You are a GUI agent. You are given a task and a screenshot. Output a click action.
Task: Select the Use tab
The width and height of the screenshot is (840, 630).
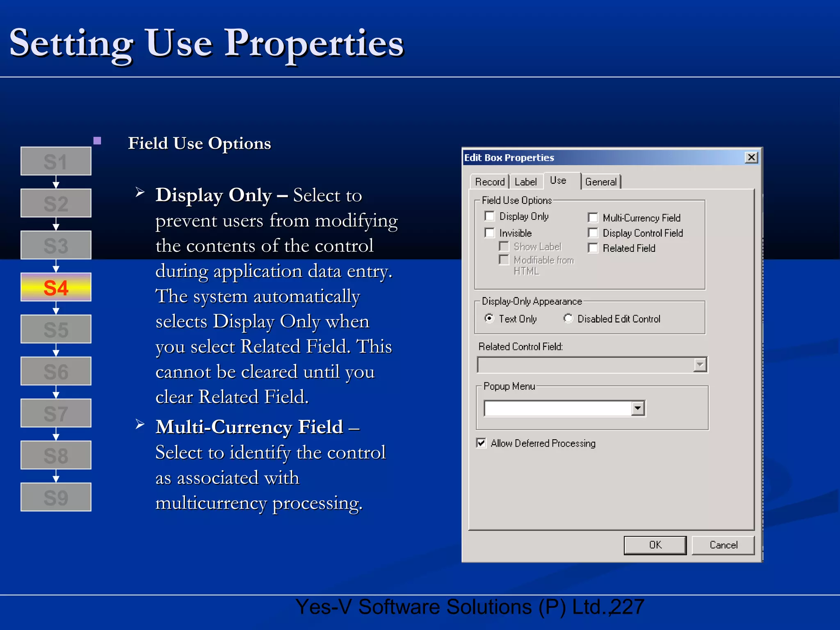coord(562,181)
